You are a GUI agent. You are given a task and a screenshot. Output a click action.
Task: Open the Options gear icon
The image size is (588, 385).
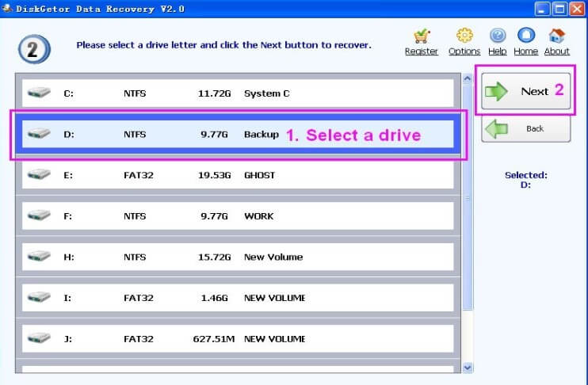pyautogui.click(x=464, y=36)
